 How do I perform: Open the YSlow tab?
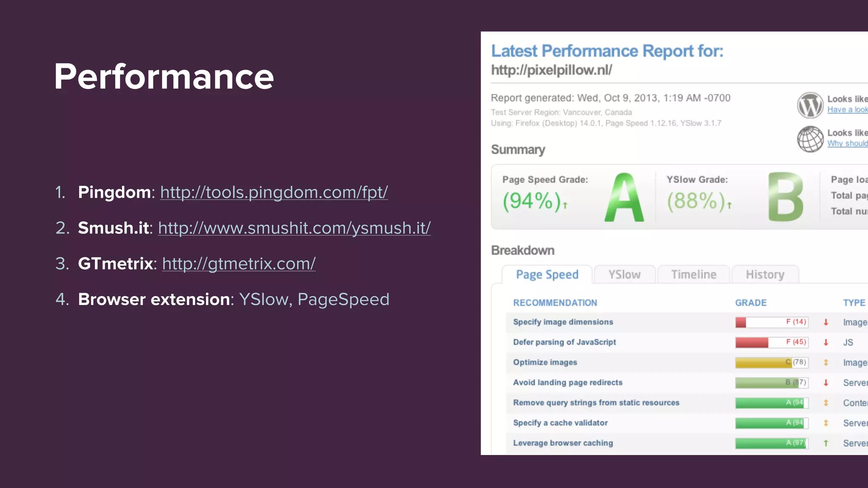tap(624, 274)
